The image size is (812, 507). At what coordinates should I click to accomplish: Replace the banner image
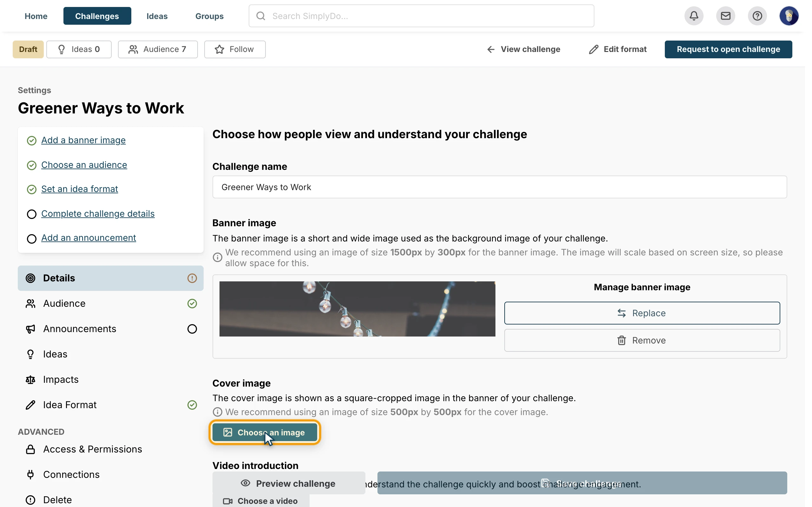tap(642, 313)
